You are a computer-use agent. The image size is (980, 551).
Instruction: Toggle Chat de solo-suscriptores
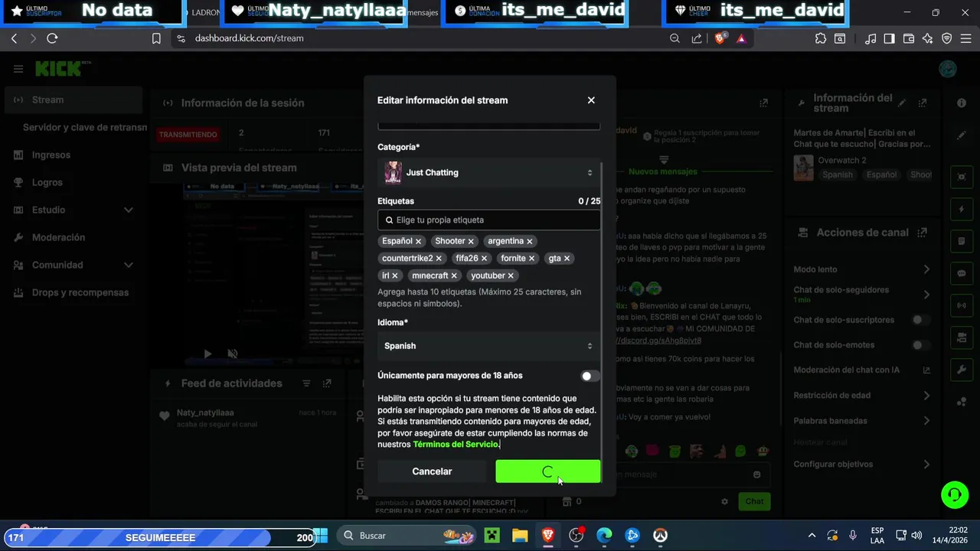pos(921,320)
